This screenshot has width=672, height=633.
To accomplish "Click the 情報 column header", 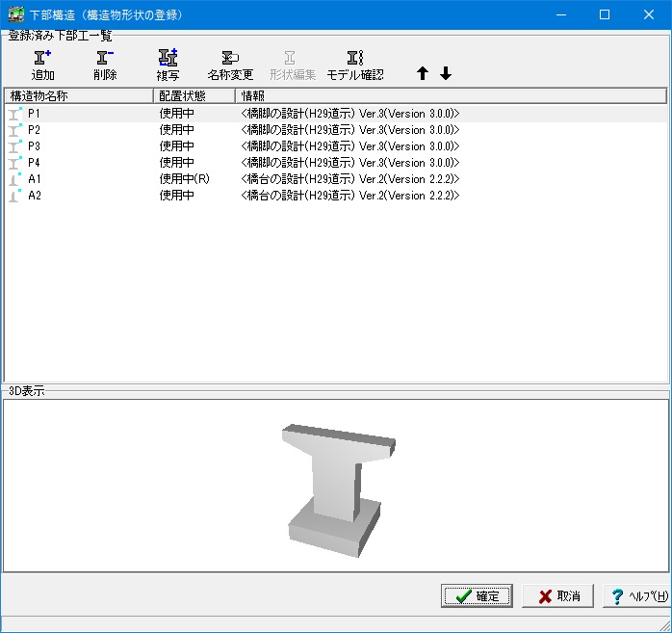I will pyautogui.click(x=452, y=95).
